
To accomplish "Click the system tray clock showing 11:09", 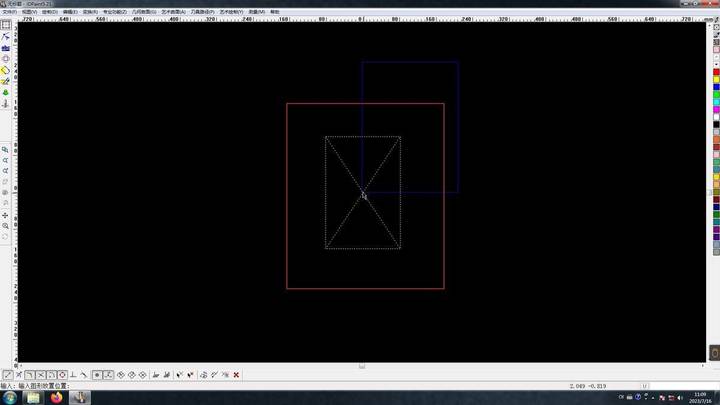I will [x=700, y=398].
